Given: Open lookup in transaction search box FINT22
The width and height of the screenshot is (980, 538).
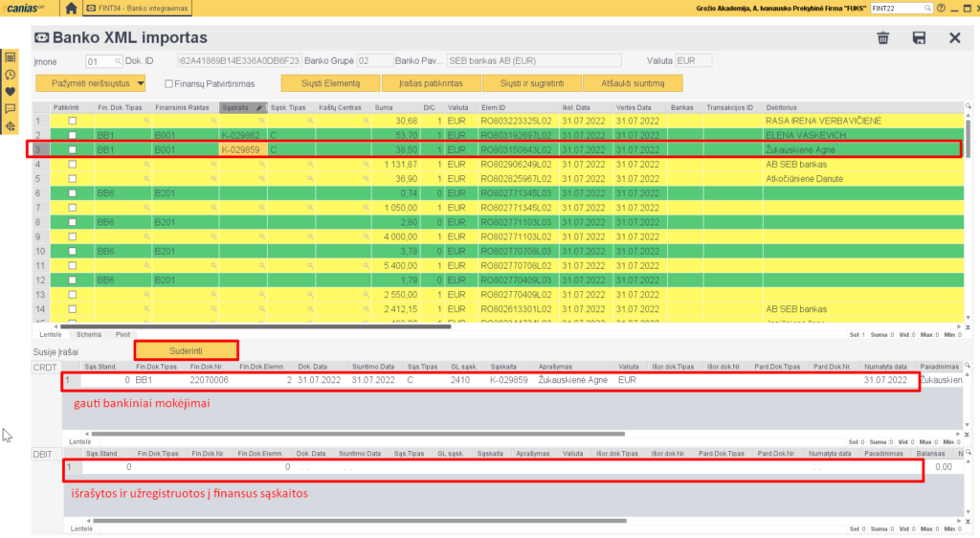Looking at the screenshot, I should tap(927, 8).
